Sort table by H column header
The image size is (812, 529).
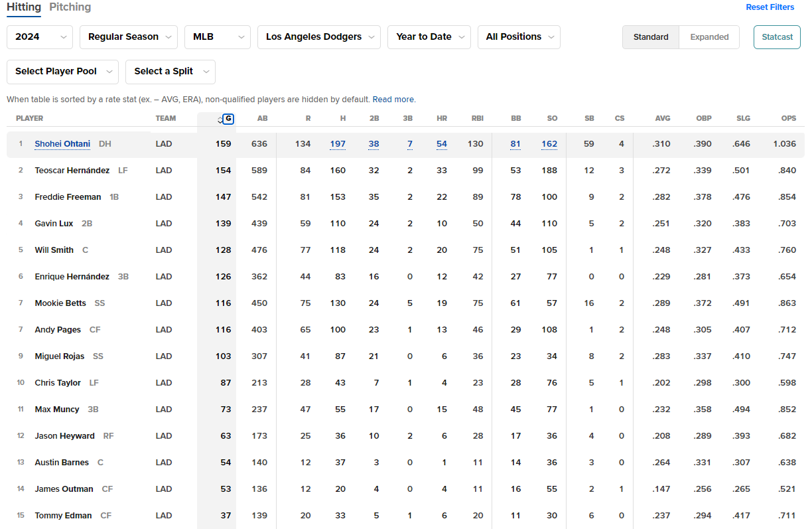(x=342, y=119)
